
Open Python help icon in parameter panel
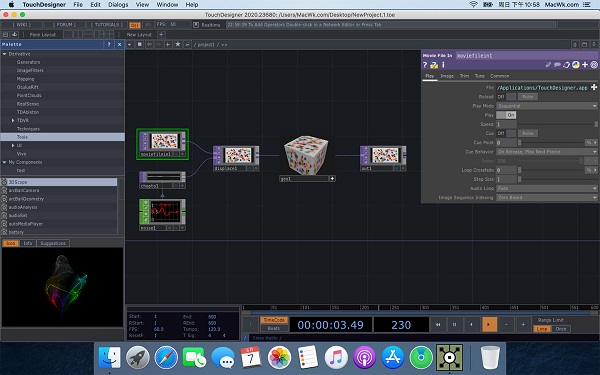434,65
